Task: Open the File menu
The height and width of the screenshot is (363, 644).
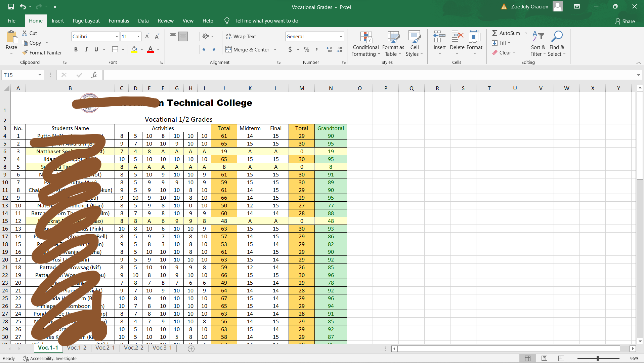Action: point(11,21)
